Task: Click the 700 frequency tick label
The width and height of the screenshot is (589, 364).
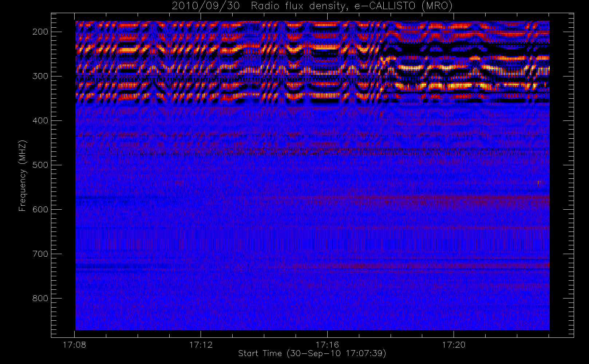Action: coord(40,254)
